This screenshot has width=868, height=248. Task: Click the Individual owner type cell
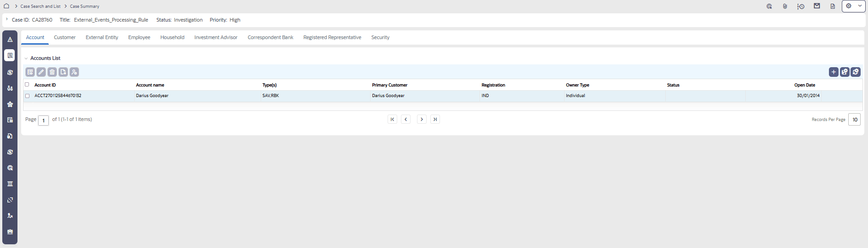(576, 96)
